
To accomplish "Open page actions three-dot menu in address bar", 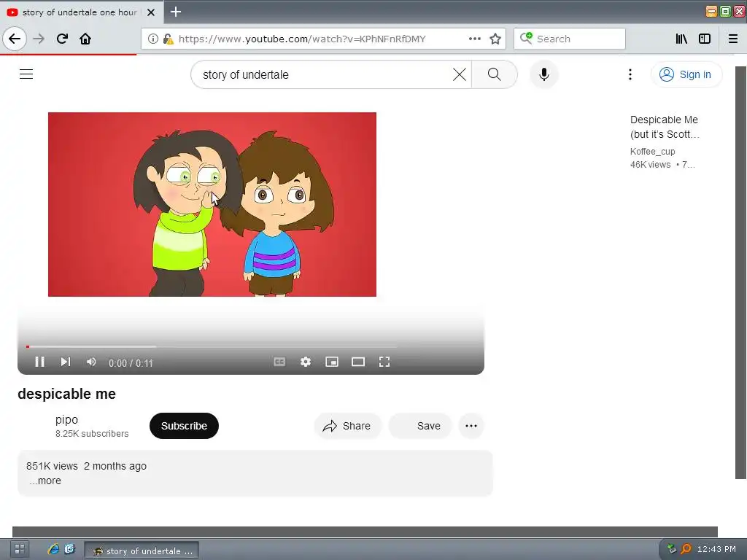I will coord(474,39).
